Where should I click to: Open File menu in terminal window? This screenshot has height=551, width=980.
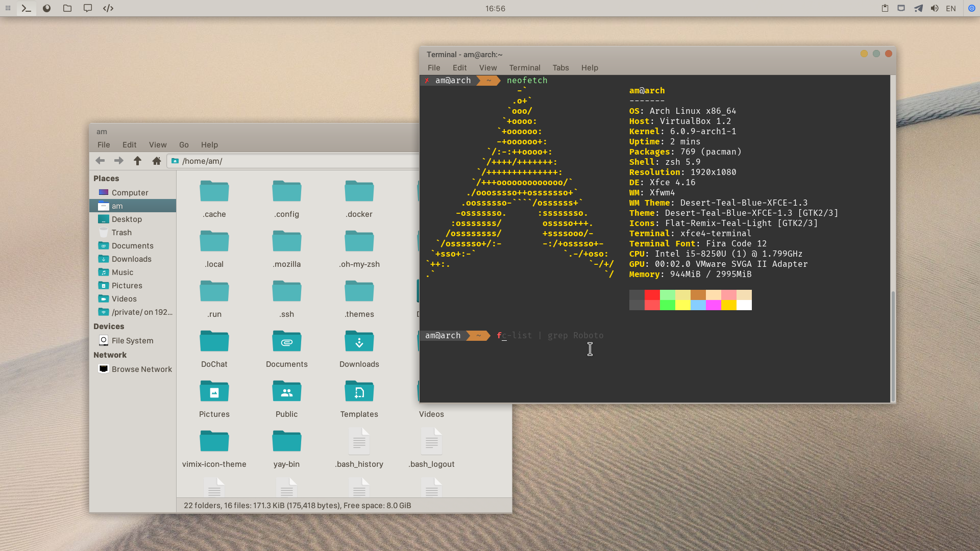[434, 67]
